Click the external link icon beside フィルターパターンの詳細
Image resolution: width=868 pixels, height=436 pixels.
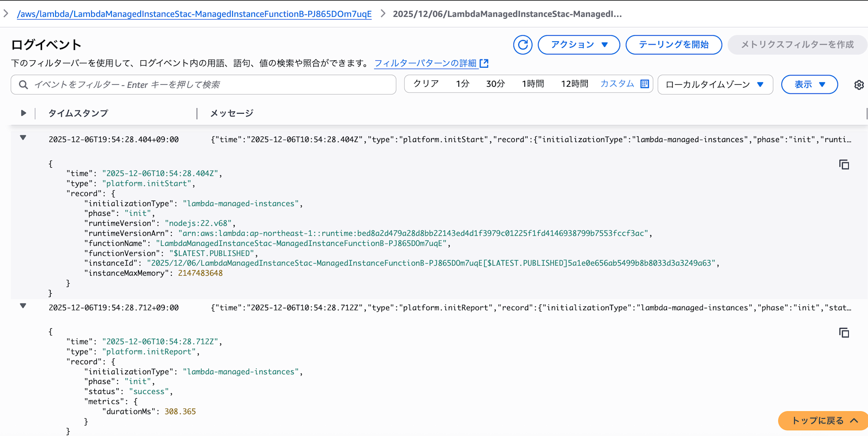[x=484, y=63]
